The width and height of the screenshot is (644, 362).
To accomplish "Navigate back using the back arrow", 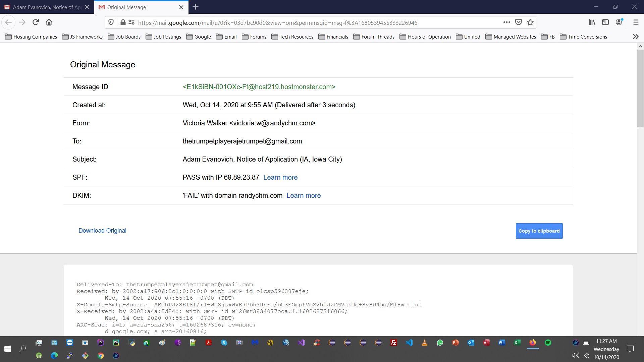I will click(8, 22).
